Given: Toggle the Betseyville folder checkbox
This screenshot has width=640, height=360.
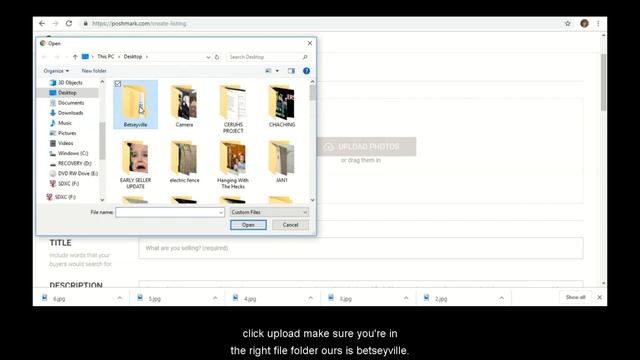Looking at the screenshot, I should [x=118, y=84].
